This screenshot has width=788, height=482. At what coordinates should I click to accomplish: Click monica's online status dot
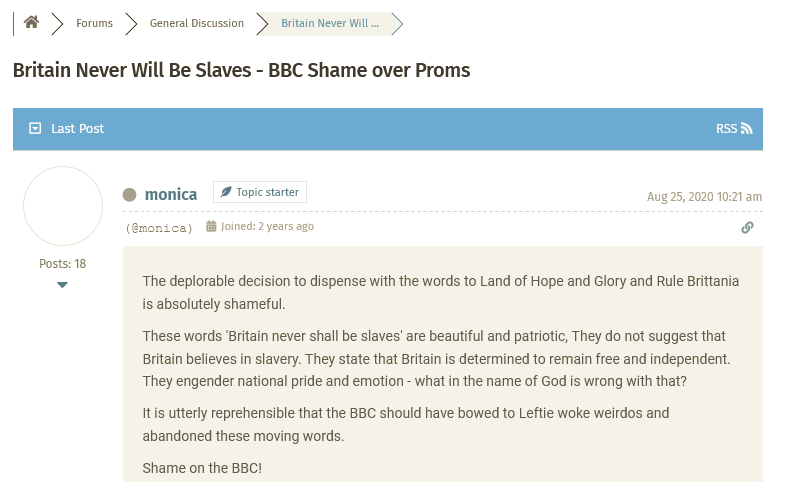click(130, 195)
